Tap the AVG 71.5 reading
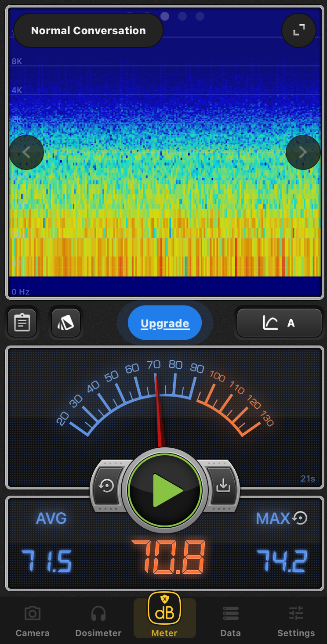 [x=47, y=561]
